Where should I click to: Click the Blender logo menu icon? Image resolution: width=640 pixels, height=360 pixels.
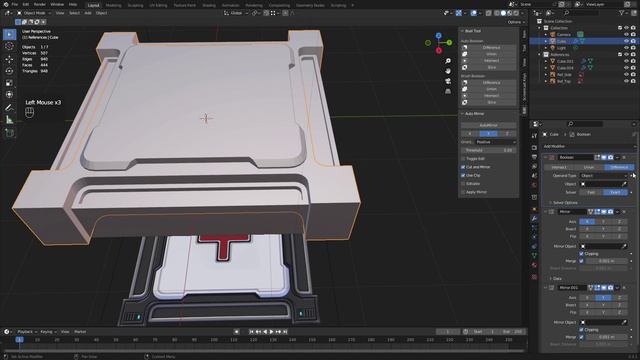pos(5,4)
